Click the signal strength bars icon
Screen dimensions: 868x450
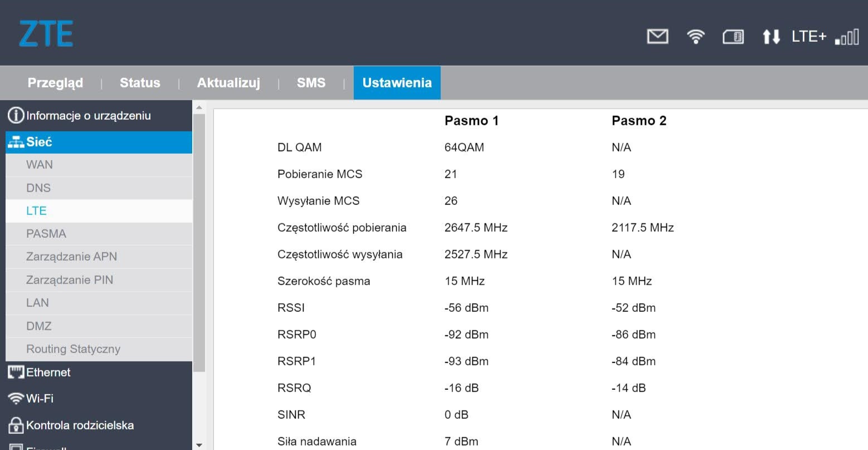[847, 38]
